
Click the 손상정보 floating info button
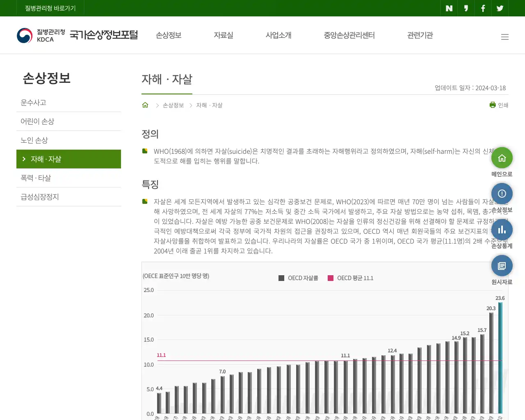(x=502, y=194)
